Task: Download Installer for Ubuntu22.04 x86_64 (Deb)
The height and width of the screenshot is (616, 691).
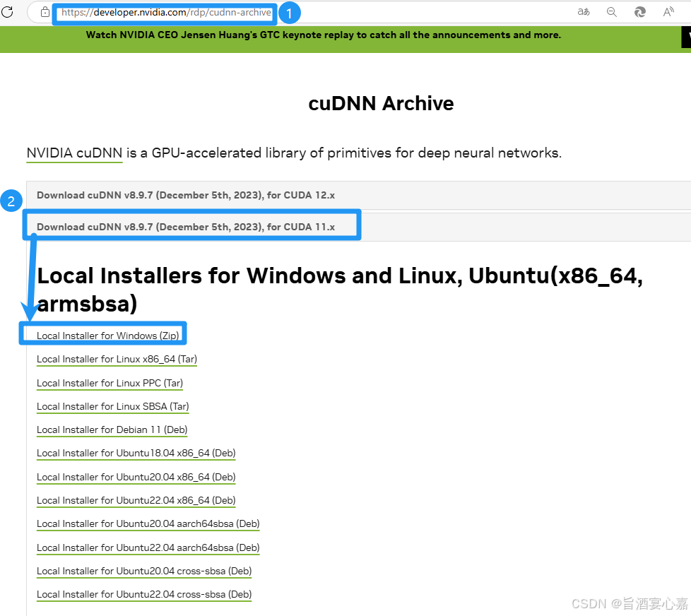Action: coord(136,500)
